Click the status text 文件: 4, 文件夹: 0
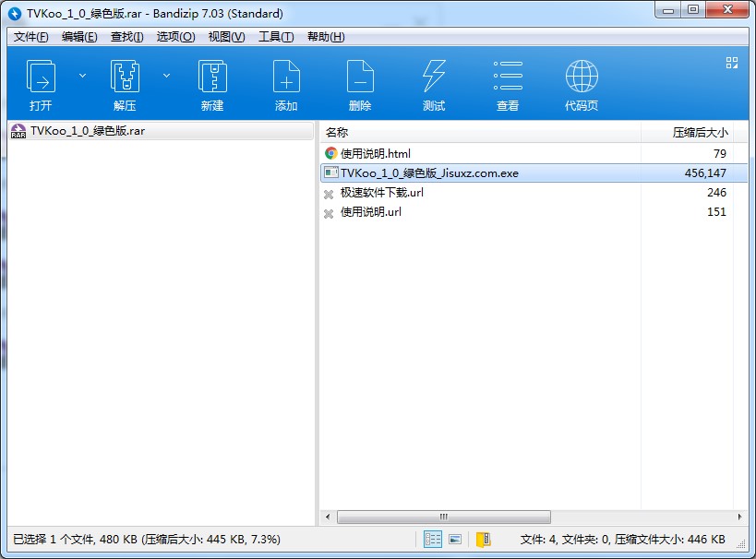The image size is (756, 559). (565, 540)
